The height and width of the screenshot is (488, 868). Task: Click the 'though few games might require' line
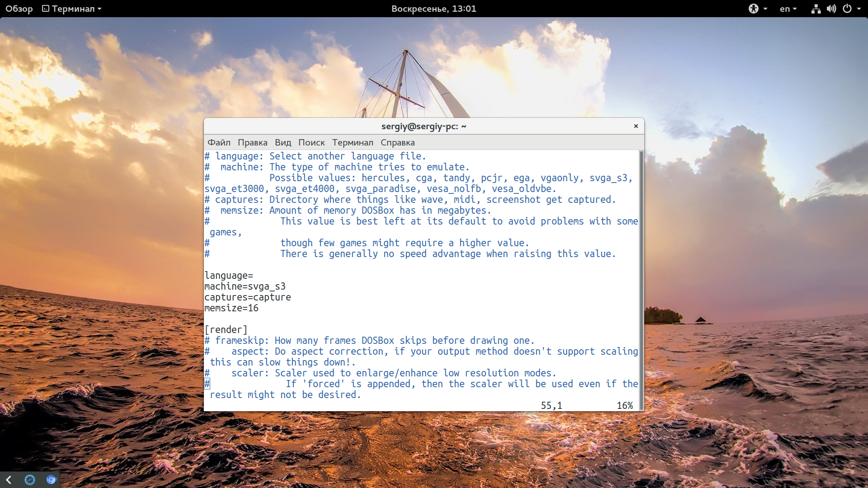coord(405,243)
